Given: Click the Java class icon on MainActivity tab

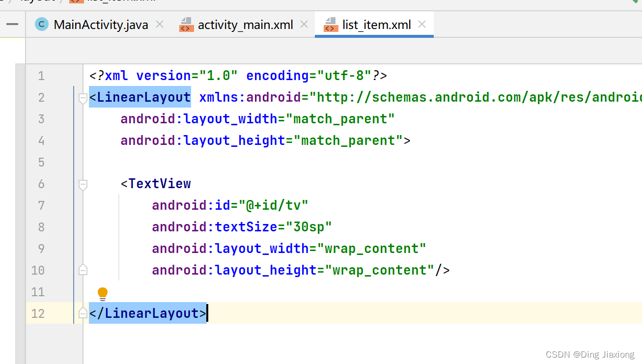Looking at the screenshot, I should (x=42, y=24).
